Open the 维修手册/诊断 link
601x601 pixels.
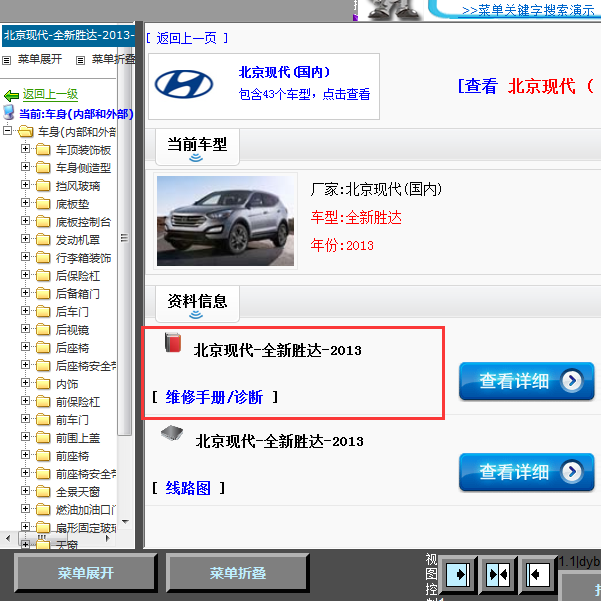click(x=214, y=397)
